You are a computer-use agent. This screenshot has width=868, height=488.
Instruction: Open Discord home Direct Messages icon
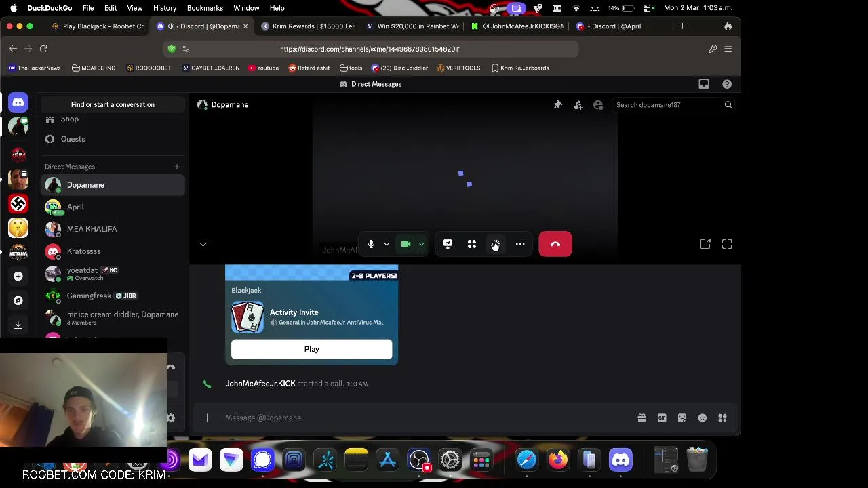coord(18,102)
